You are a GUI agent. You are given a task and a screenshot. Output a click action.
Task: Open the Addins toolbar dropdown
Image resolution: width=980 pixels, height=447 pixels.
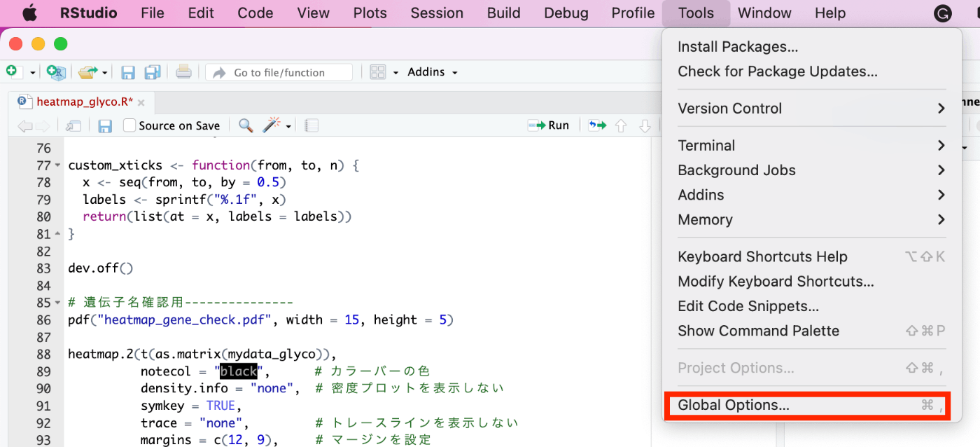coord(433,72)
